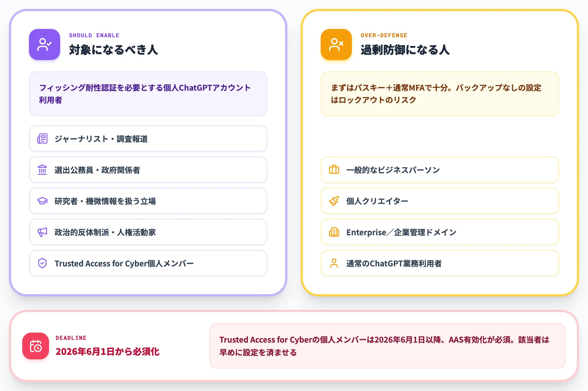
Task: Select the 政治的反体制派・人権活動家 row text
Action: [105, 232]
